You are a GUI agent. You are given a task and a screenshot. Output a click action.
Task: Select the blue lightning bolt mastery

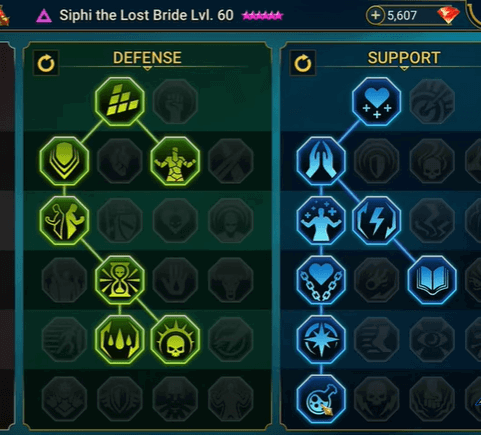(x=377, y=220)
